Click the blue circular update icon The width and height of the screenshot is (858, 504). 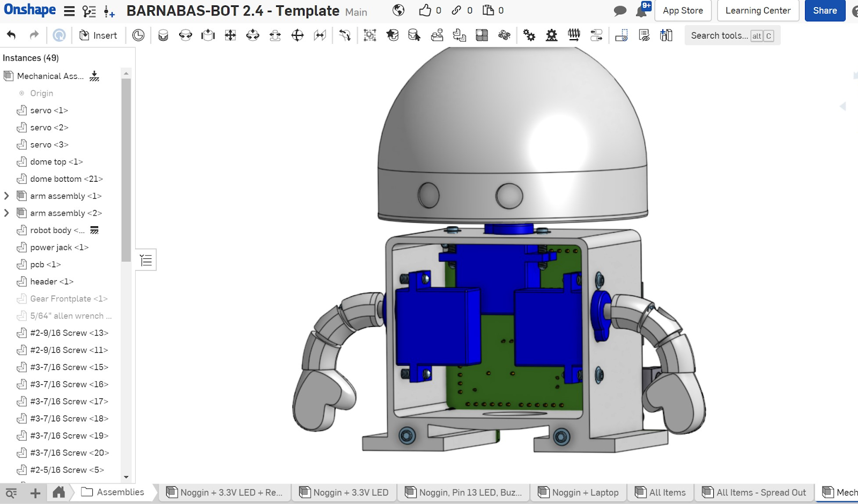point(59,35)
